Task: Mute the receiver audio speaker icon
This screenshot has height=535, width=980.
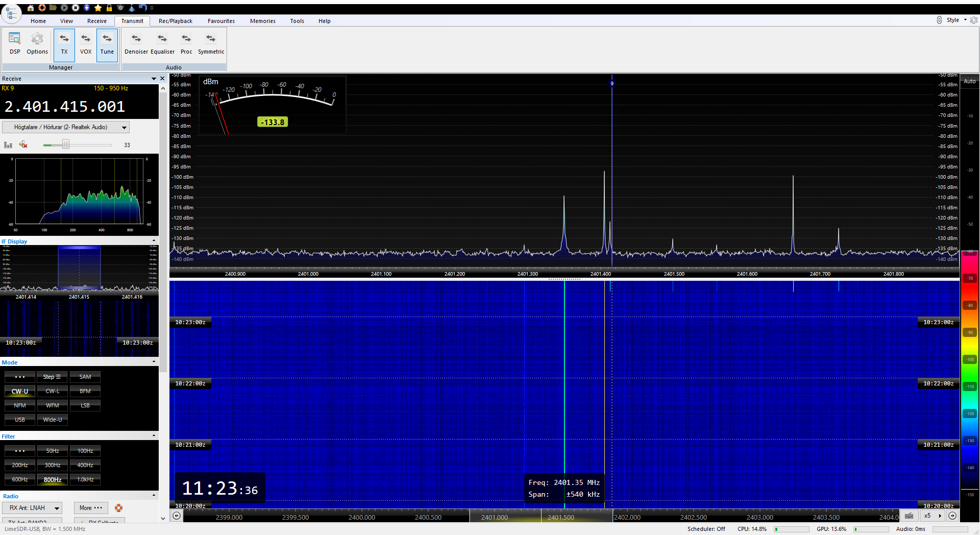Action: pos(23,145)
